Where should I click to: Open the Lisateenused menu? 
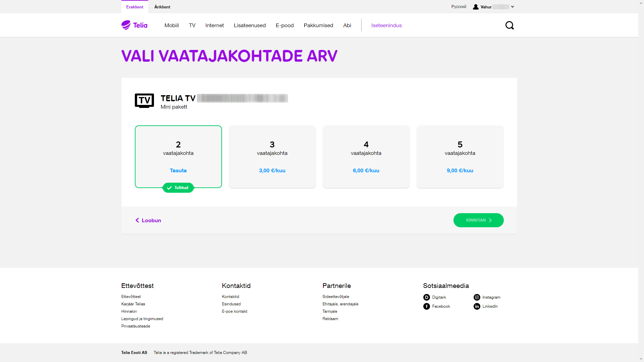pyautogui.click(x=250, y=25)
